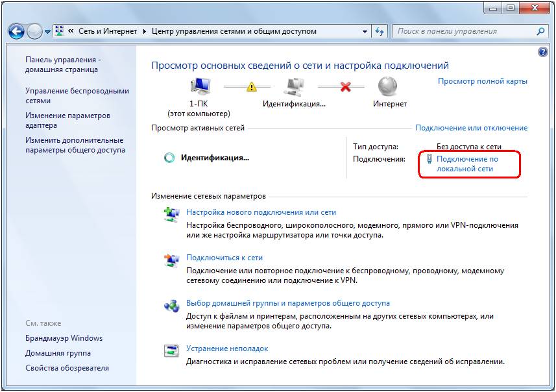Click the Control Panel address bar icon
Viewport: 556px width, 392px height.
[60, 31]
